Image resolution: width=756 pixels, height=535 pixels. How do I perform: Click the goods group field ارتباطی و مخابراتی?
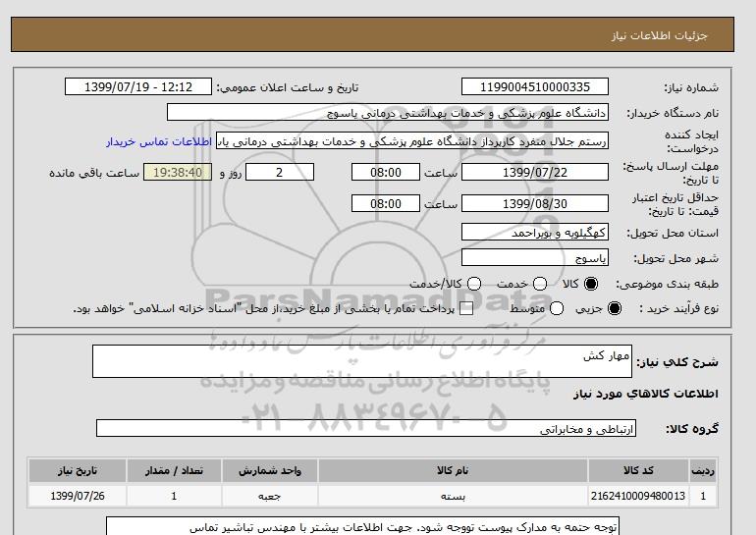366,428
